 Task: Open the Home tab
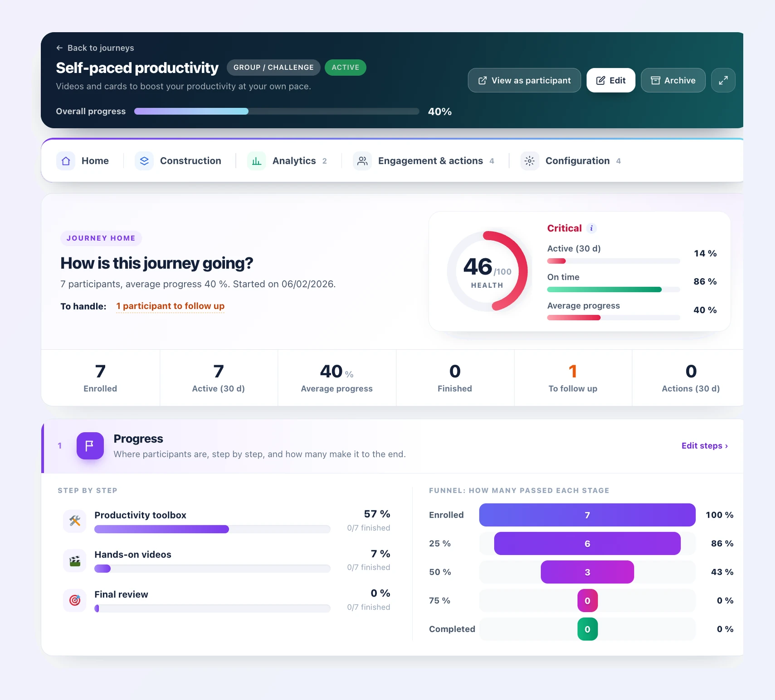(83, 161)
